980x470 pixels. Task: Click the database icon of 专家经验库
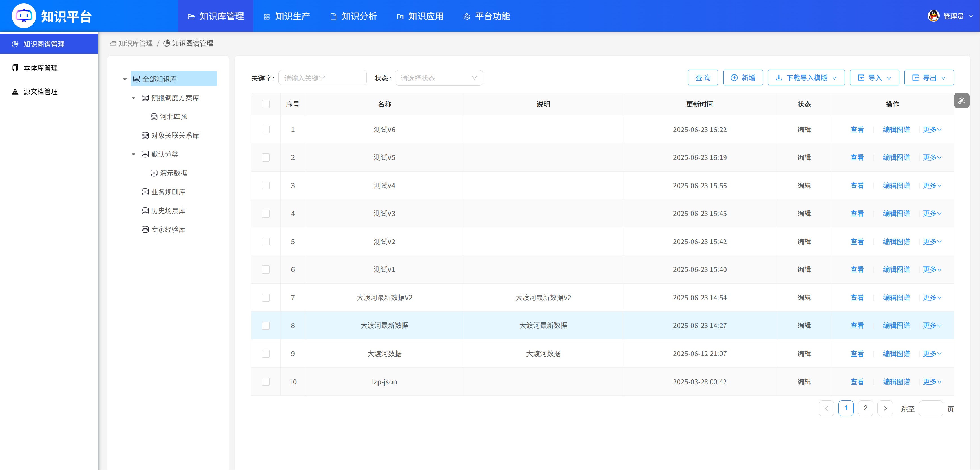pos(145,229)
